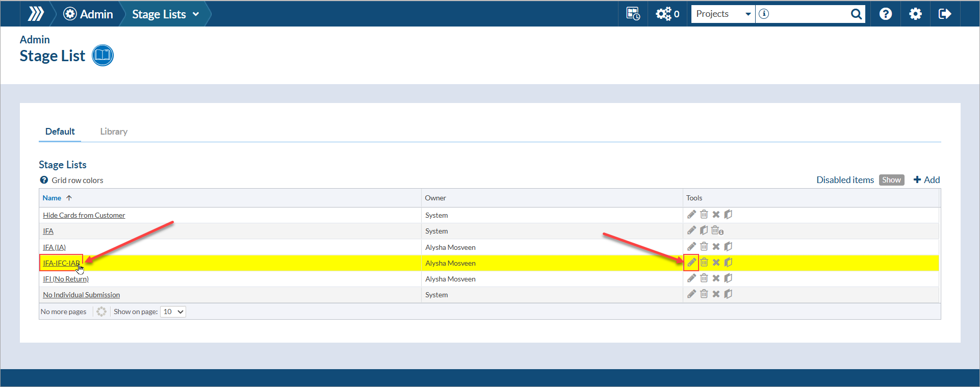Click the edit pencil for IFA-IFC-IAB

(x=691, y=263)
